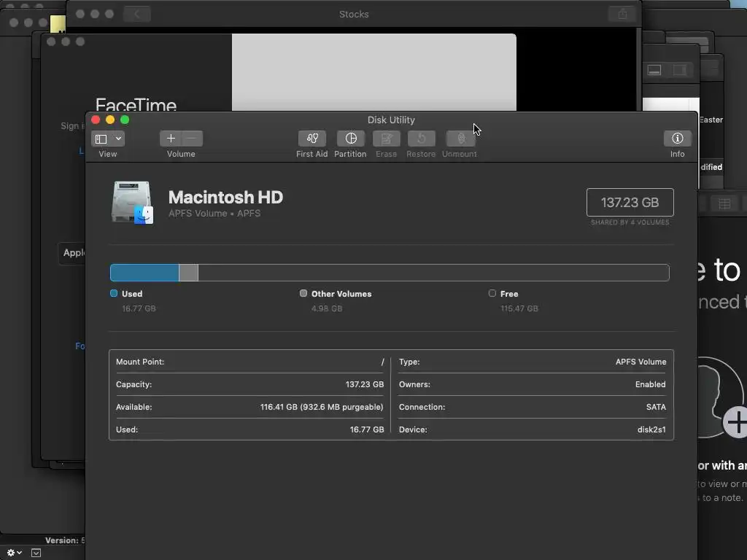Click the Unmount toolbar icon
This screenshot has height=560, width=747.
click(460, 139)
